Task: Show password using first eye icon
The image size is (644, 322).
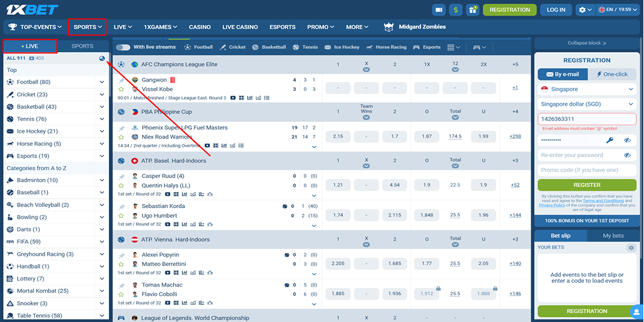Action: coord(627,140)
